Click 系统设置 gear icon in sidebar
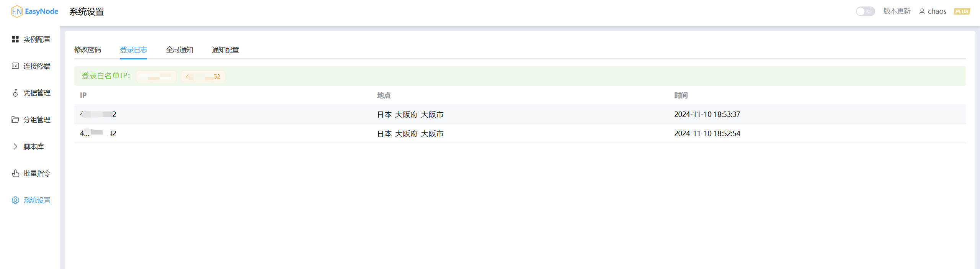 coord(15,200)
